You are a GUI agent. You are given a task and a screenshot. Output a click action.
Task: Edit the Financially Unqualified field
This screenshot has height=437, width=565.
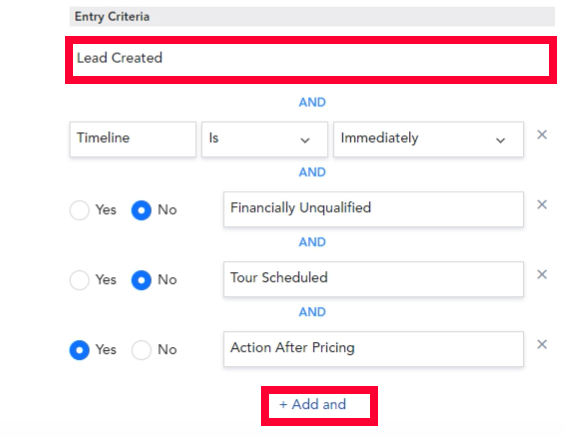click(x=373, y=209)
